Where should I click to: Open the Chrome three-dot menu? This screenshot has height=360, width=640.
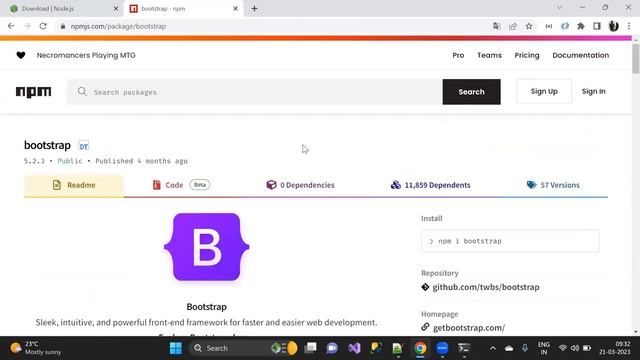pyautogui.click(x=629, y=26)
